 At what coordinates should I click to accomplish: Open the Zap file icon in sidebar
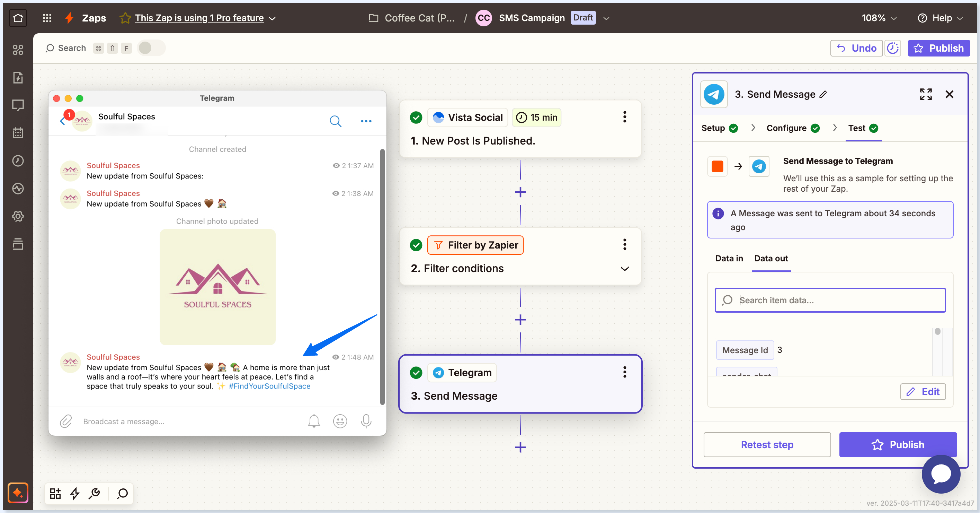pos(18,77)
